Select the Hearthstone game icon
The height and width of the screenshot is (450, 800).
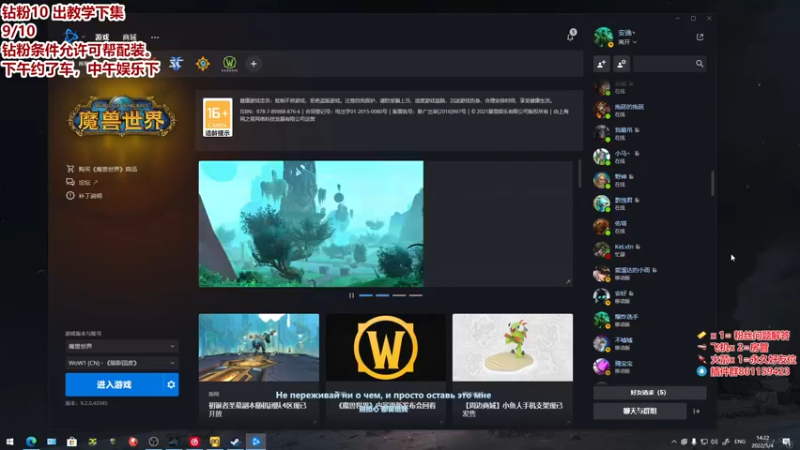[x=203, y=64]
